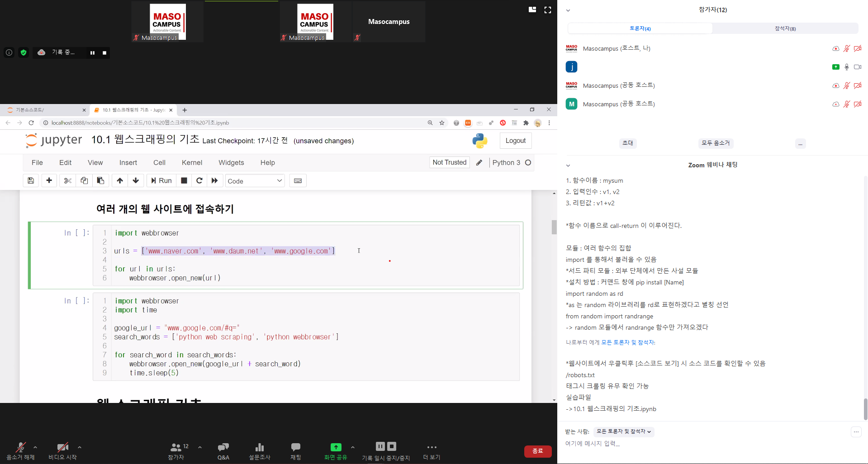This screenshot has width=868, height=464.
Task: Open the polls (설문조사) icon
Action: [x=259, y=451]
